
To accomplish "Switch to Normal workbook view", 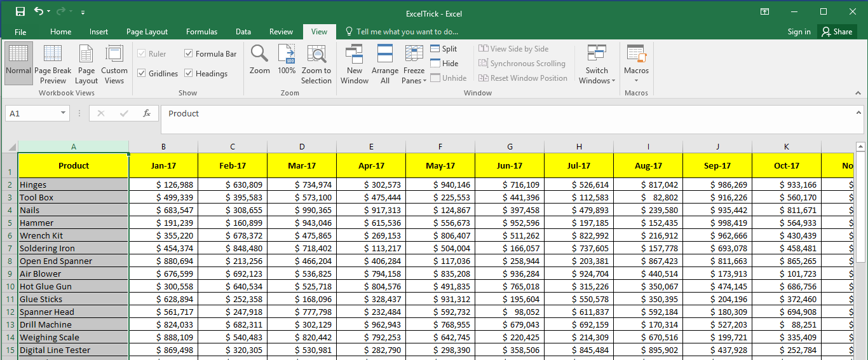I will [x=18, y=63].
